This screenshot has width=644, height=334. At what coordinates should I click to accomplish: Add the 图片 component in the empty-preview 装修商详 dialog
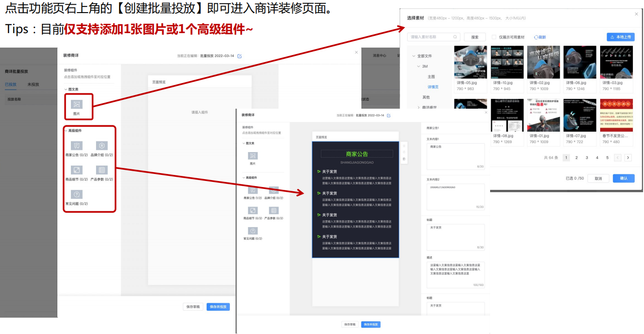(x=76, y=104)
